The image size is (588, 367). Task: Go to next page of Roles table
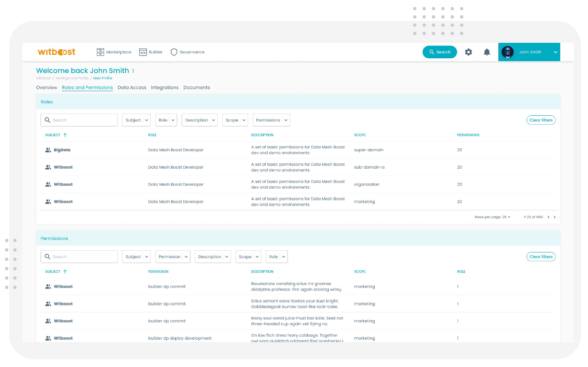click(x=555, y=217)
